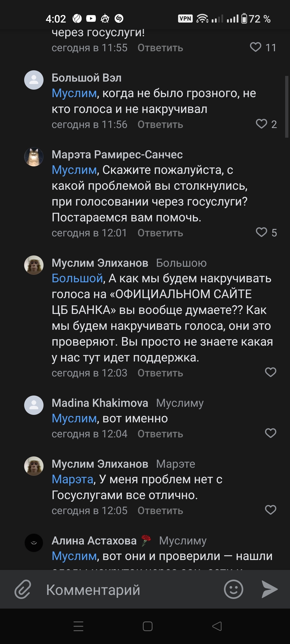The height and width of the screenshot is (644, 290).
Task: Open the emoji picker smiley icon
Action: click(x=233, y=590)
